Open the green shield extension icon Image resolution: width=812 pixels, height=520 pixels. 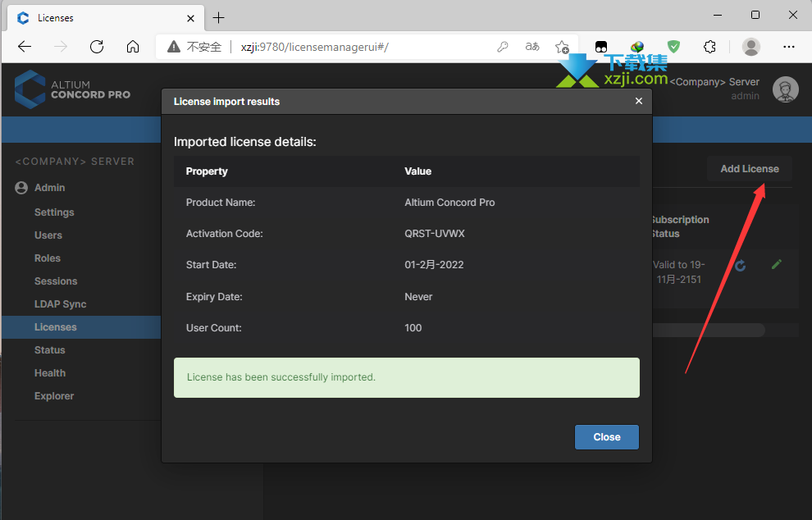(x=673, y=47)
